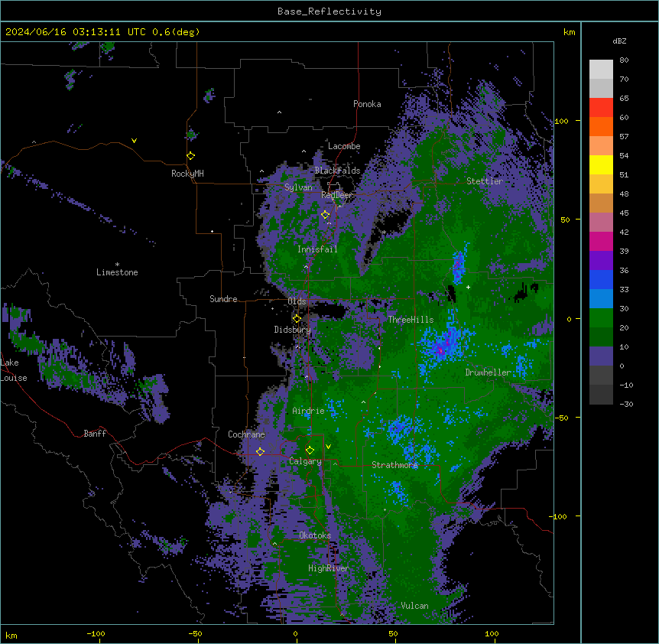Click the RedDeer city label
659x644 pixels.
(336, 195)
